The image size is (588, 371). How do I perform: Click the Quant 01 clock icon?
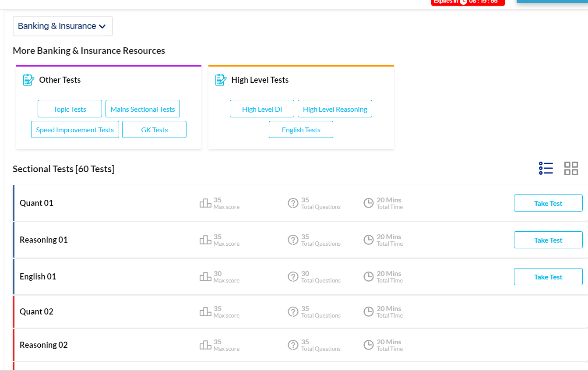point(369,203)
